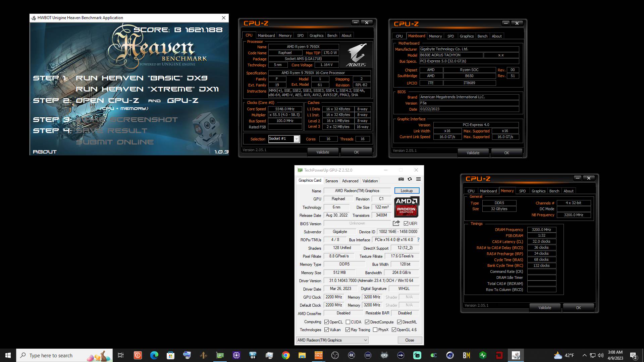The width and height of the screenshot is (644, 362).
Task: Open network settings in the system tray
Action: point(593,355)
